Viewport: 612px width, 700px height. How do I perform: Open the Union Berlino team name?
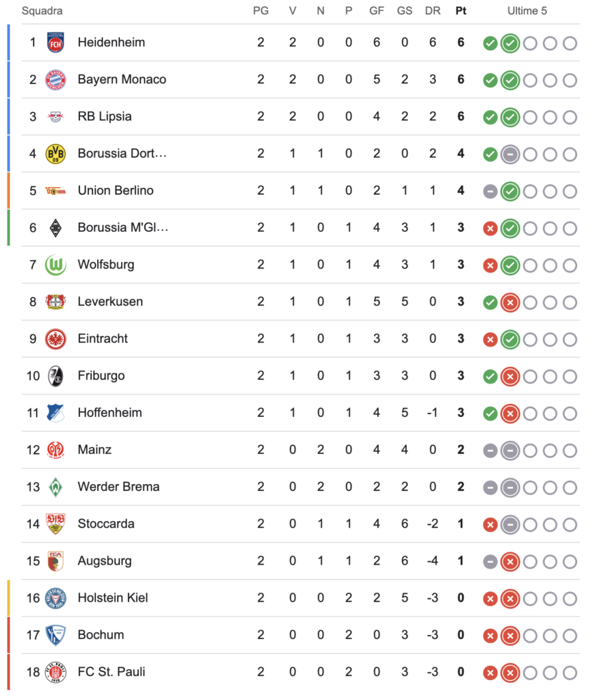(x=116, y=191)
